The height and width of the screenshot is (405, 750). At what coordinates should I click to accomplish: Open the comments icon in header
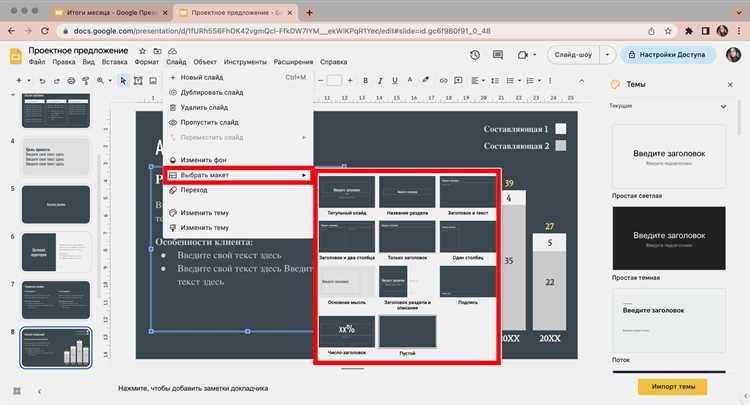pos(498,55)
